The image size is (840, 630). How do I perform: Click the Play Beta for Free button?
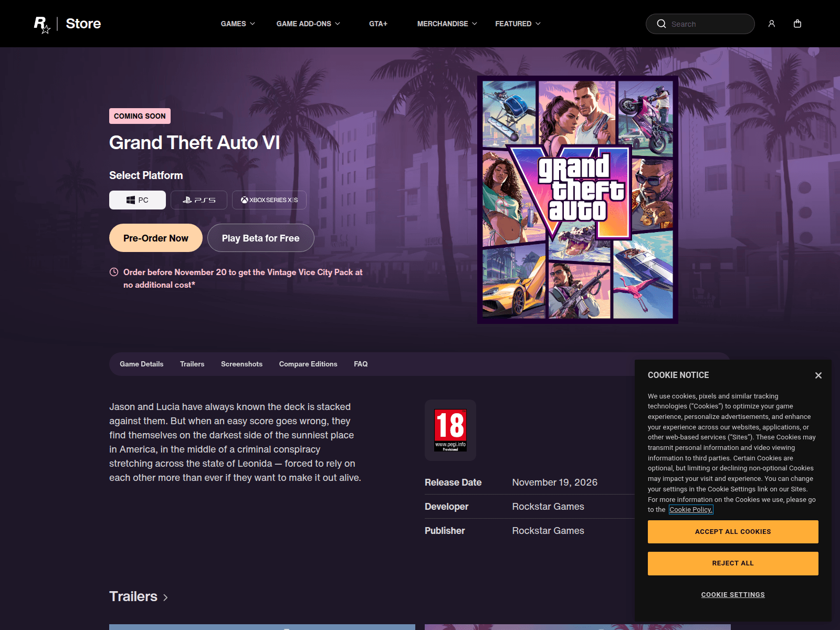pos(261,238)
